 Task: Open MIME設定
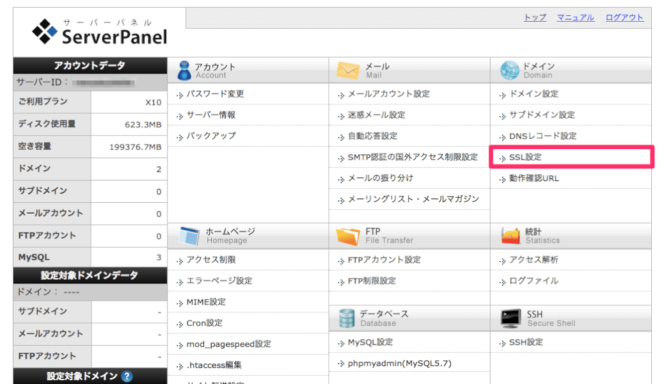tap(206, 302)
